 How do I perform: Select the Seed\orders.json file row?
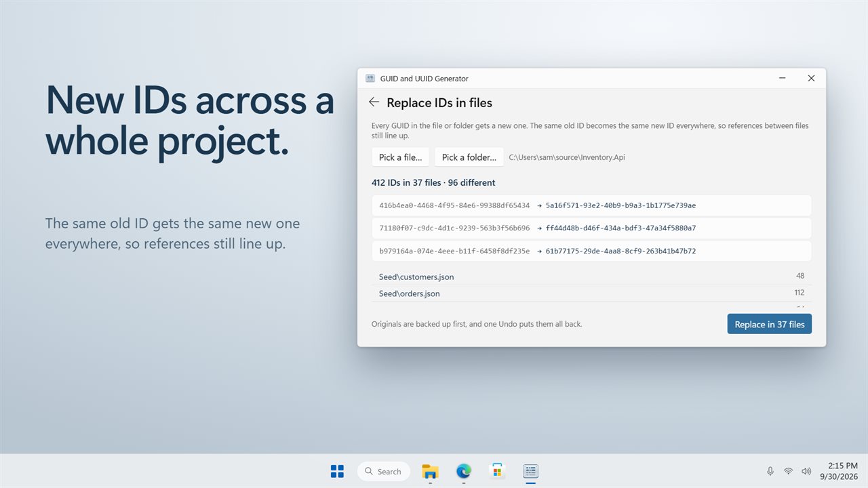591,293
